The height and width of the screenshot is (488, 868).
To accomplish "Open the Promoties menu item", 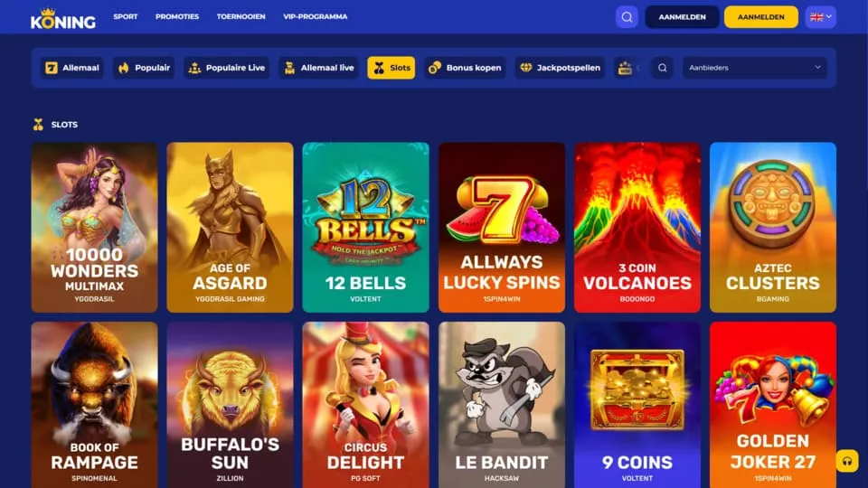I will [x=177, y=16].
